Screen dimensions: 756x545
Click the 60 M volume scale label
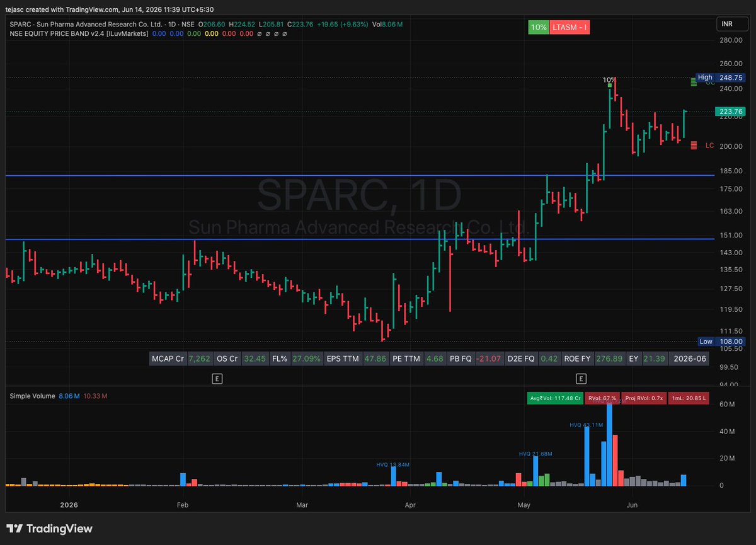[x=727, y=404]
